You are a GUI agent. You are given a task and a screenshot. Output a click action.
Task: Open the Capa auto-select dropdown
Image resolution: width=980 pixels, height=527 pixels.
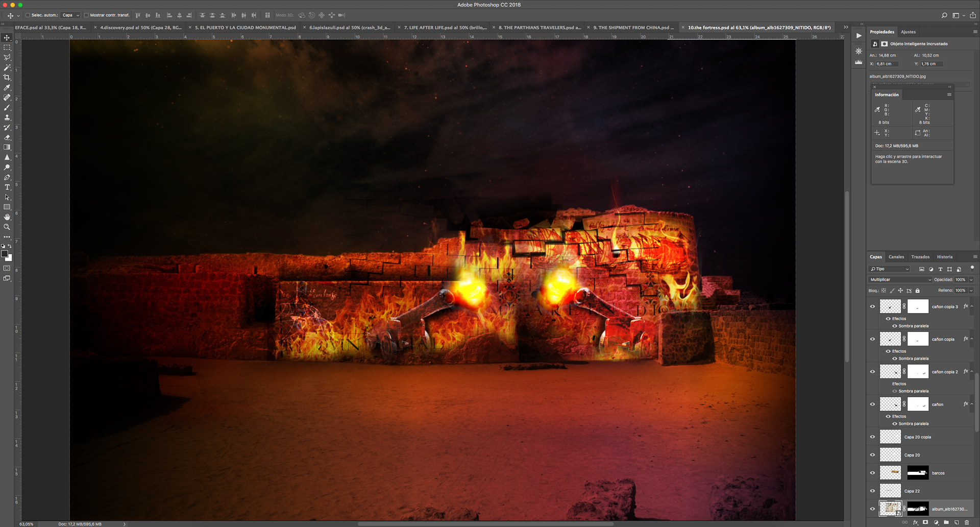coord(71,15)
